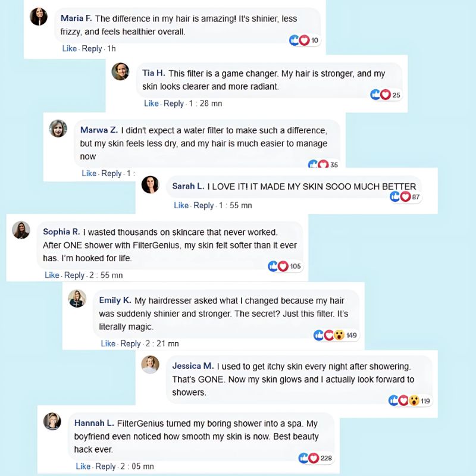This screenshot has width=476, height=476.
Task: Click Emily K.'s profile avatar
Action: (x=77, y=299)
